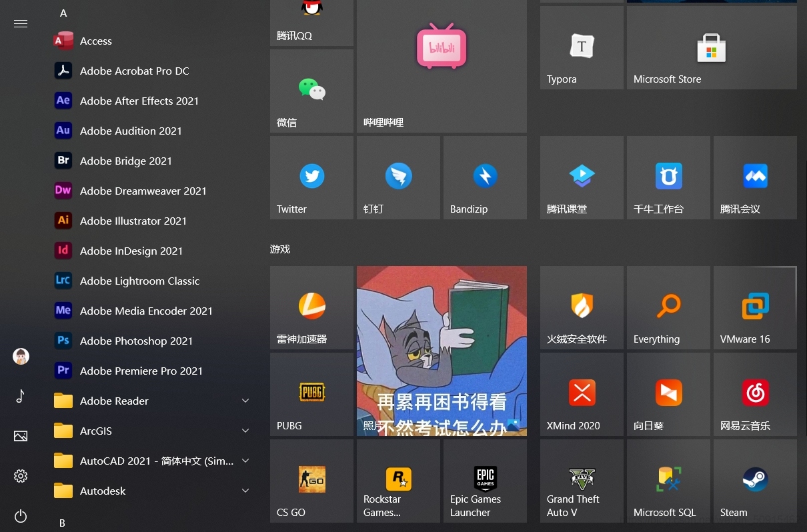Image resolution: width=807 pixels, height=532 pixels.
Task: Expand the AutoCAD 2021 folder chevron
Action: click(245, 461)
